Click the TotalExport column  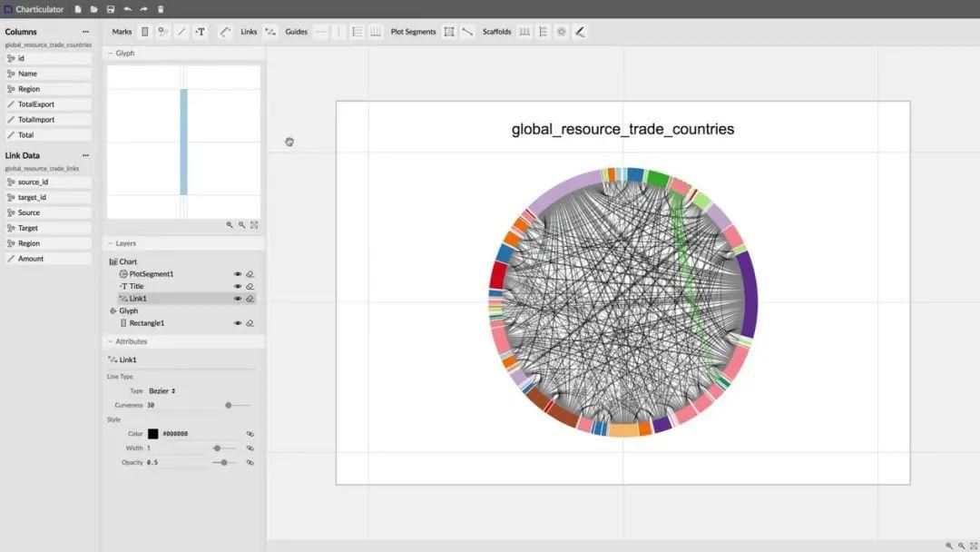[x=48, y=104]
